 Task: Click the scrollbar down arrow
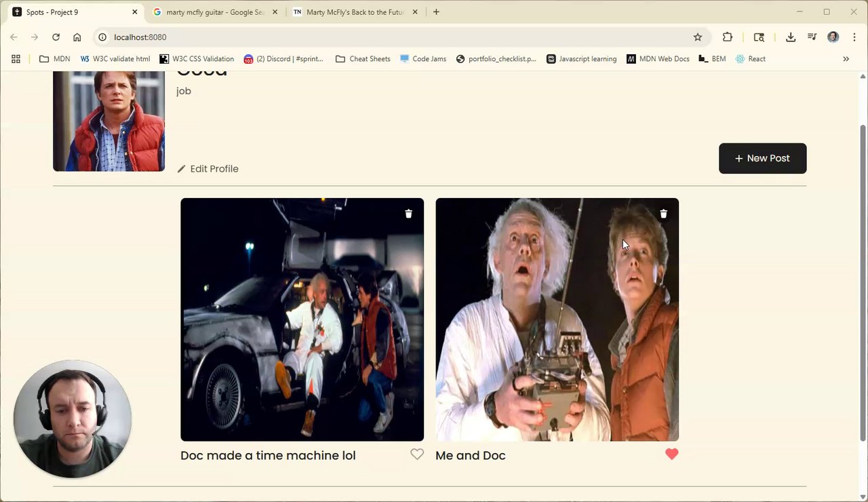[x=863, y=496]
